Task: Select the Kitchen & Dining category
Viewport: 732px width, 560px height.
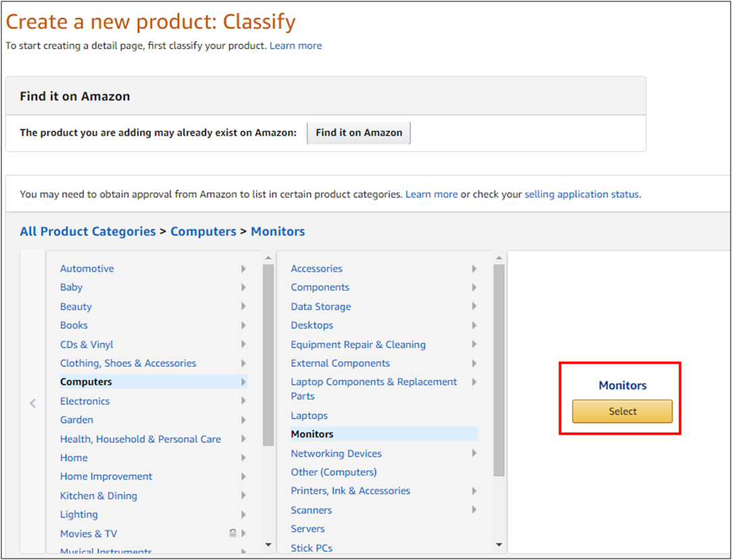Action: point(99,495)
